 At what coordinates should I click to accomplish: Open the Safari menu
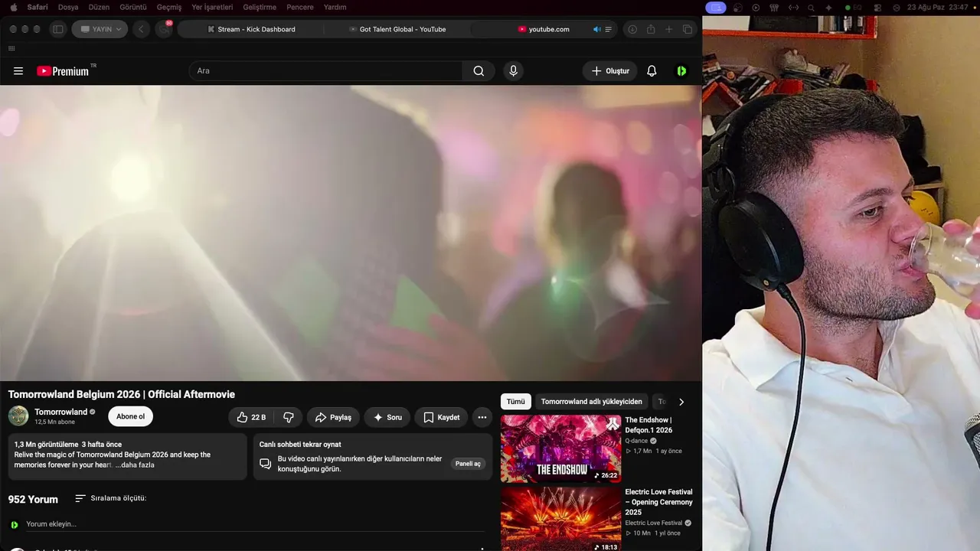coord(38,7)
